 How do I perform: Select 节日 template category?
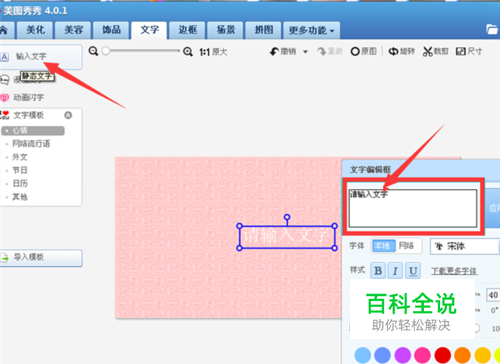tap(20, 170)
